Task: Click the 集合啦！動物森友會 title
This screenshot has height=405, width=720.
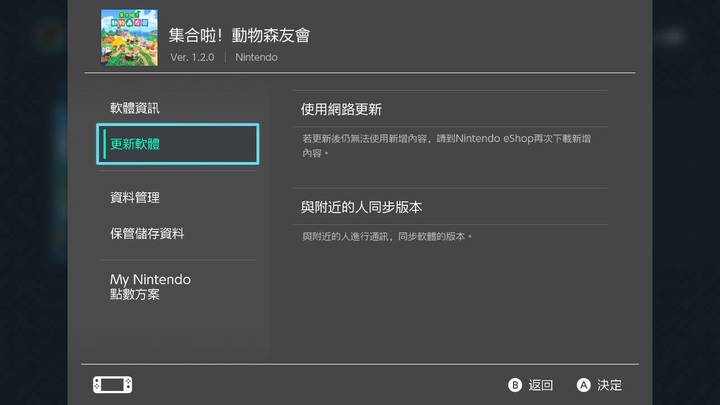Action: [239, 35]
